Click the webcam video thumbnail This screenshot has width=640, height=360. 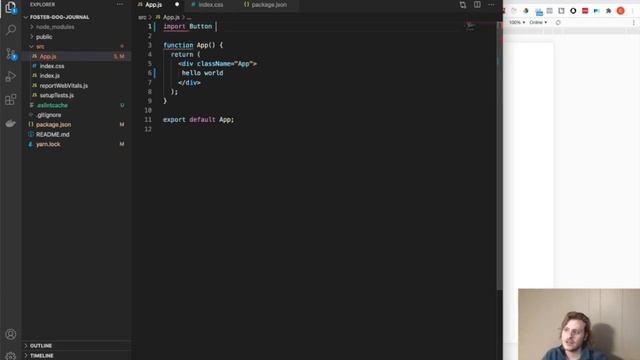(579, 324)
